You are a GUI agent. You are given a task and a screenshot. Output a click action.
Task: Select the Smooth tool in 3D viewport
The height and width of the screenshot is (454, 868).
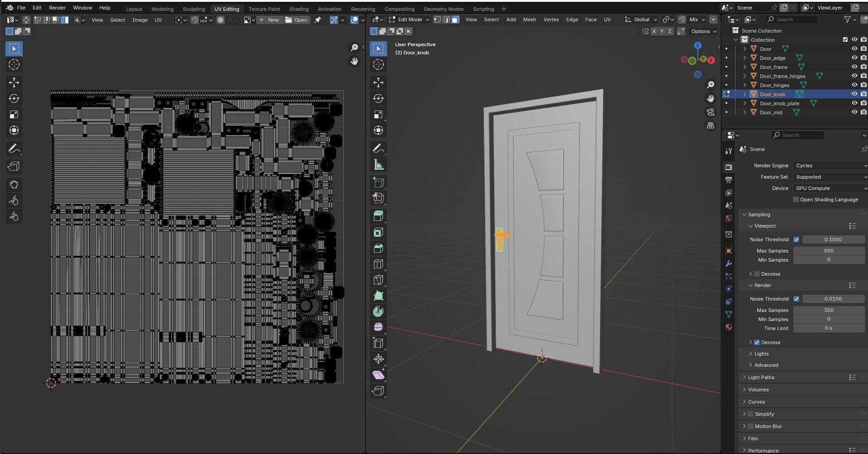(378, 327)
